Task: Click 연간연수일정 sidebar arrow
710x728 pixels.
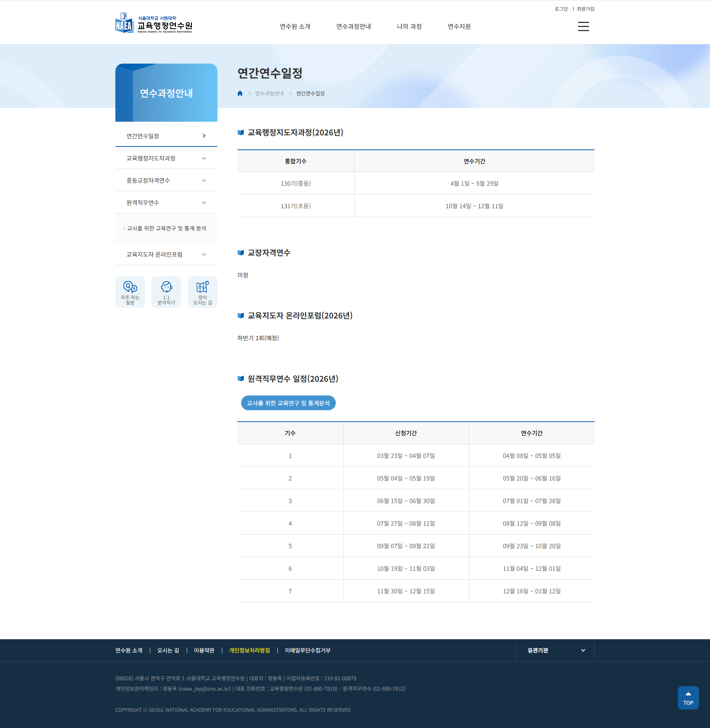Action: 204,136
